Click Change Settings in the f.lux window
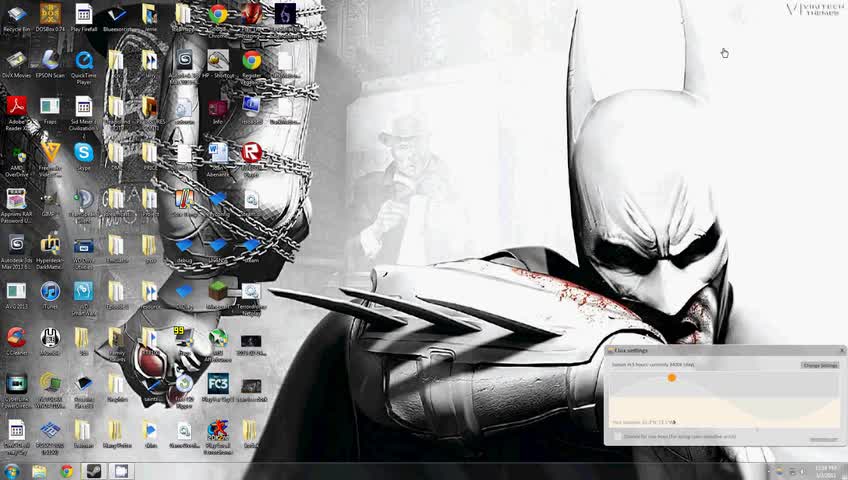The width and height of the screenshot is (848, 480). tap(820, 365)
